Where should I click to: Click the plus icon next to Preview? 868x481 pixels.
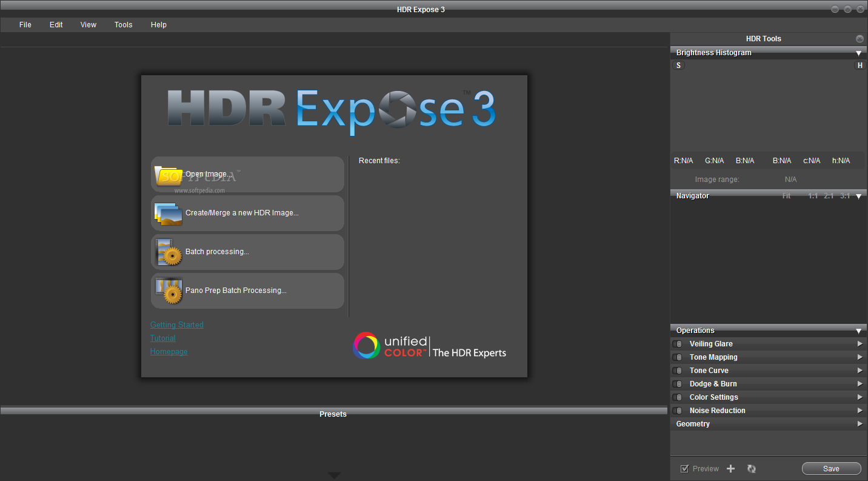click(x=730, y=468)
